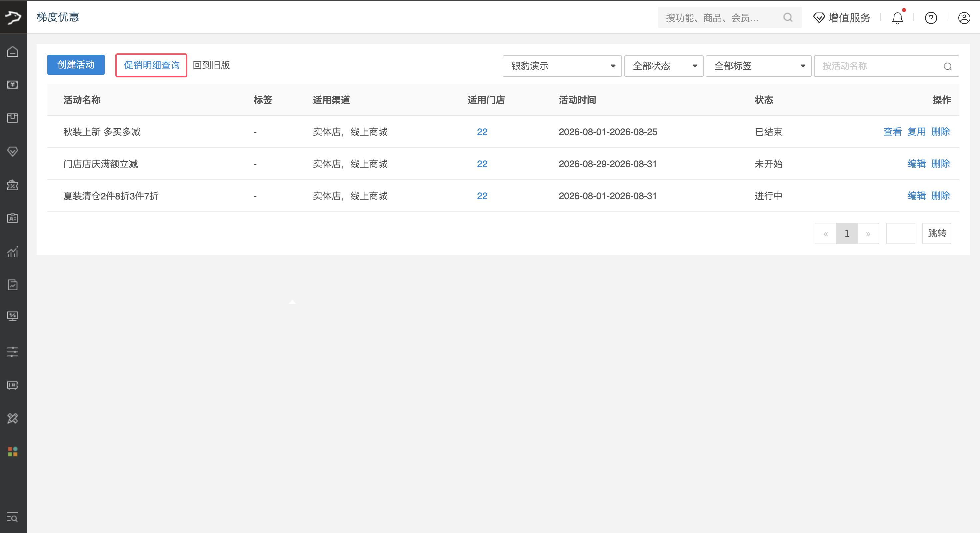
Task: Click the 增值服务 diamond icon
Action: click(819, 18)
